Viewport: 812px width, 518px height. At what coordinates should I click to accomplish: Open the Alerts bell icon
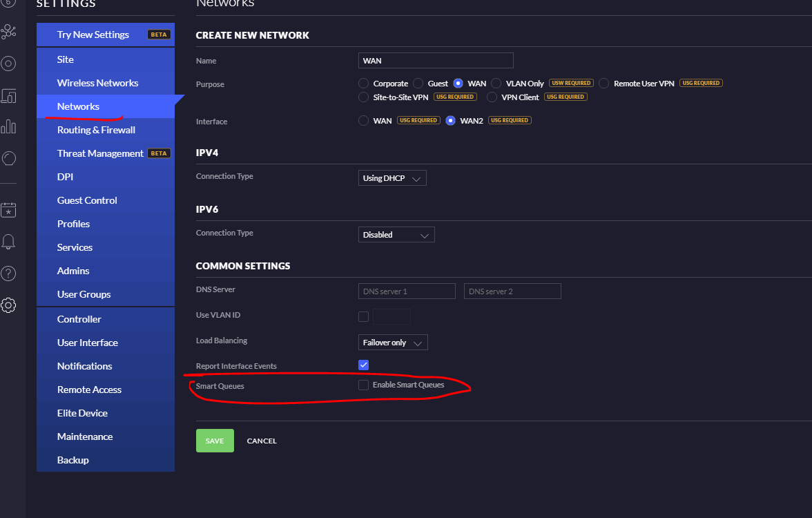(x=8, y=242)
